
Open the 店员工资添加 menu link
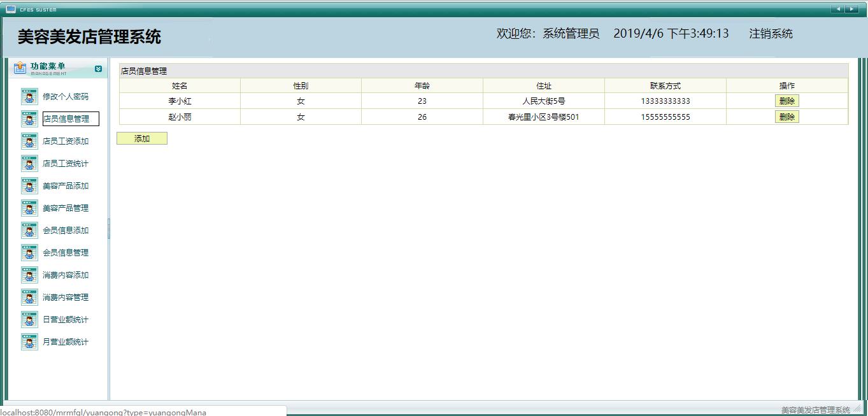(x=66, y=141)
